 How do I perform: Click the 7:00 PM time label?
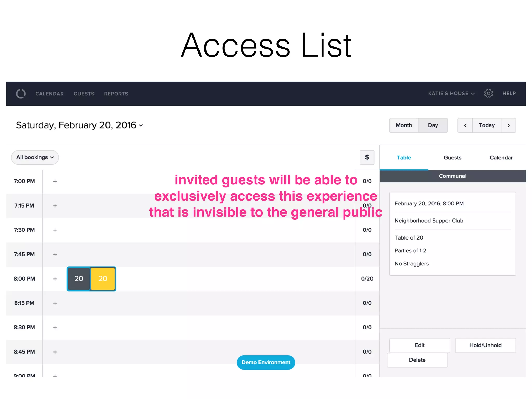[24, 181]
